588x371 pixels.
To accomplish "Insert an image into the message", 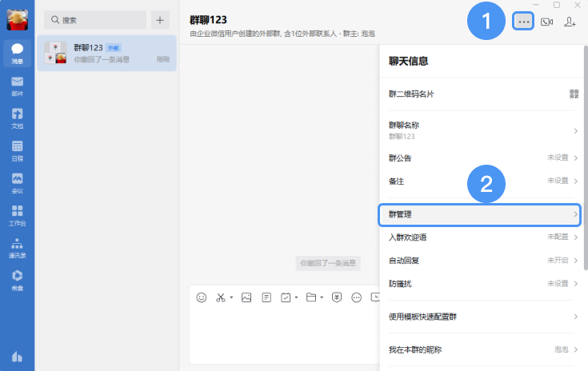I will tap(246, 297).
